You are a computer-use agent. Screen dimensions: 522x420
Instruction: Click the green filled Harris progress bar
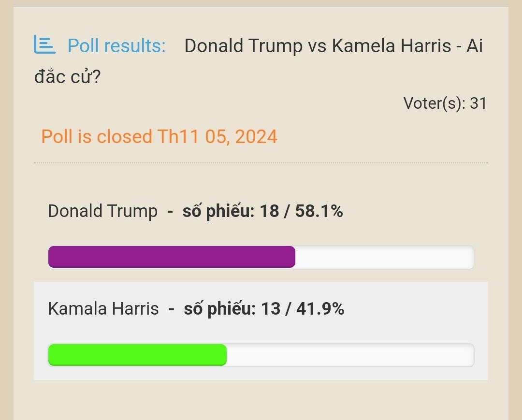click(137, 355)
